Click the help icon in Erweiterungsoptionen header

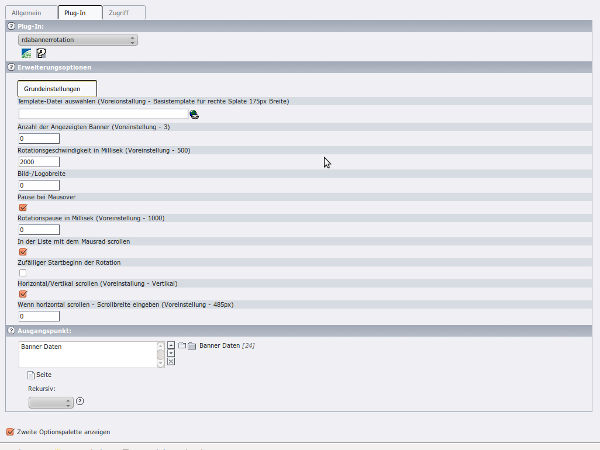(x=10, y=67)
